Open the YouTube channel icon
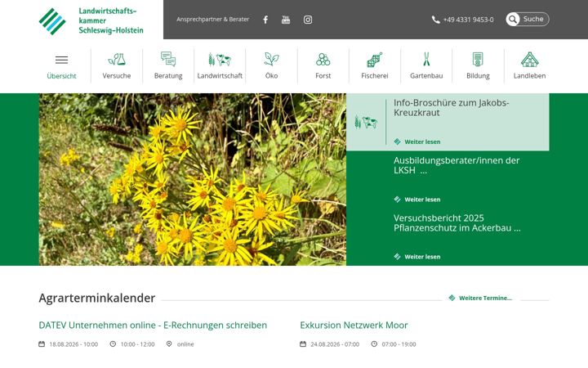588x368 pixels. click(286, 20)
